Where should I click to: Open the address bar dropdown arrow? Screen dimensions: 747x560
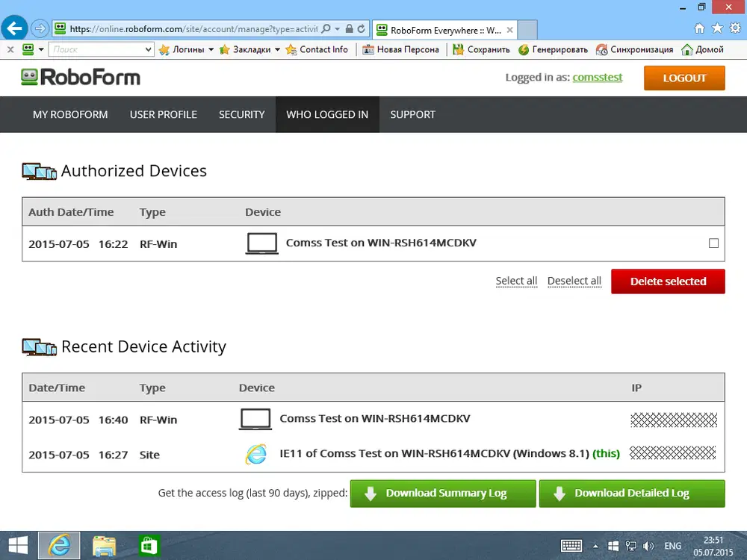pos(338,28)
